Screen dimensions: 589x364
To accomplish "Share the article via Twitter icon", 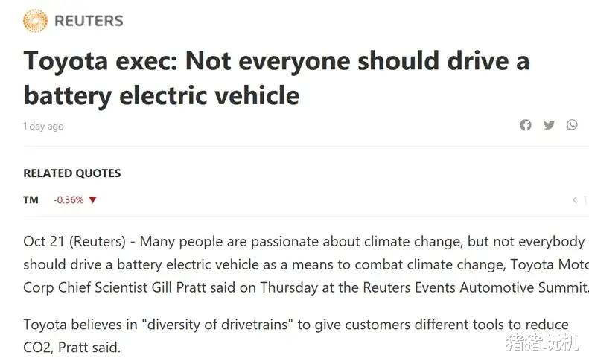I will pyautogui.click(x=549, y=125).
